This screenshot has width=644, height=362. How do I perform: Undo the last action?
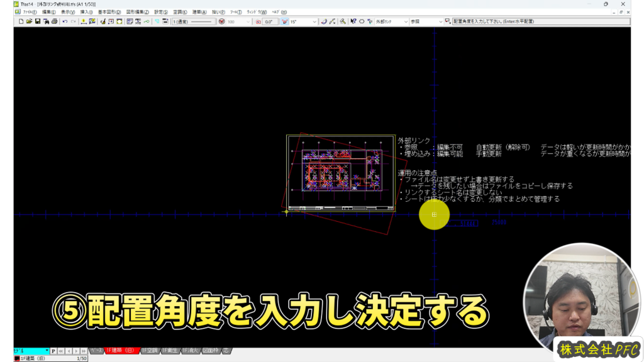pyautogui.click(x=65, y=21)
